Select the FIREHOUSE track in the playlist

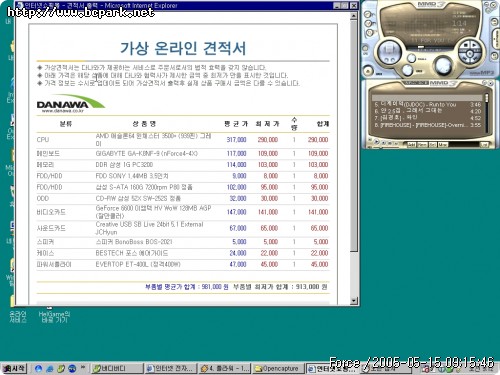[x=427, y=125]
